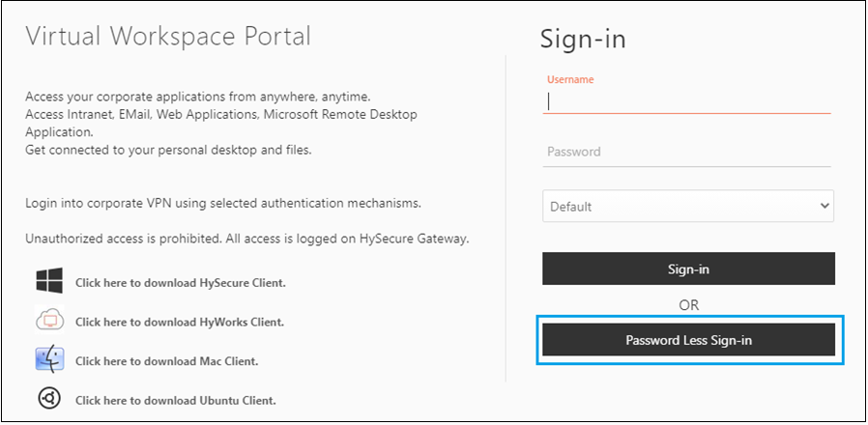
Task: Click the Mac Finder face icon
Action: [50, 358]
